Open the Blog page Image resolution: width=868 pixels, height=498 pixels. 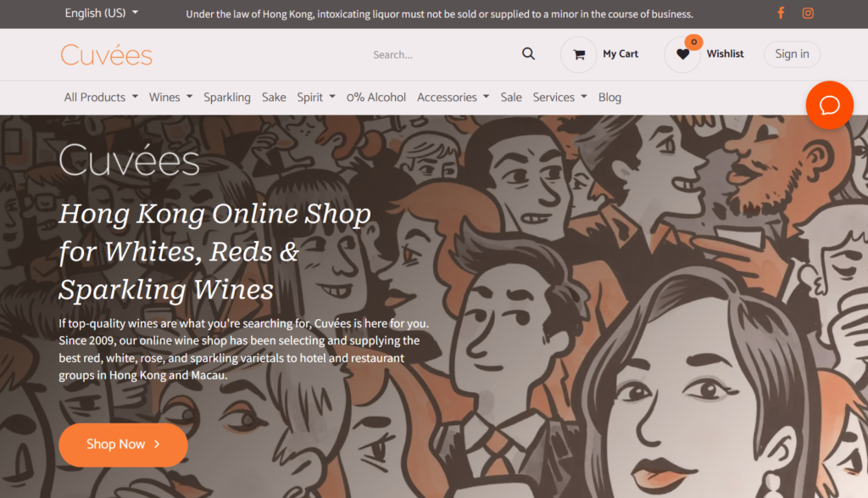609,98
